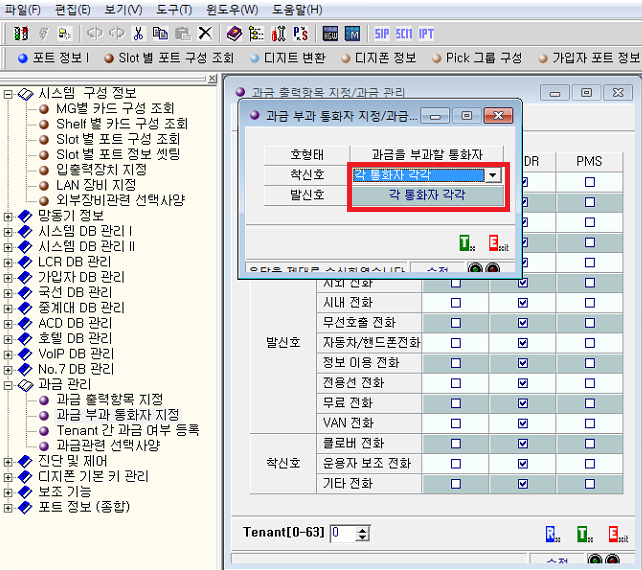This screenshot has height=570, width=642.
Task: Open the 도구(T) menu
Action: tap(174, 9)
